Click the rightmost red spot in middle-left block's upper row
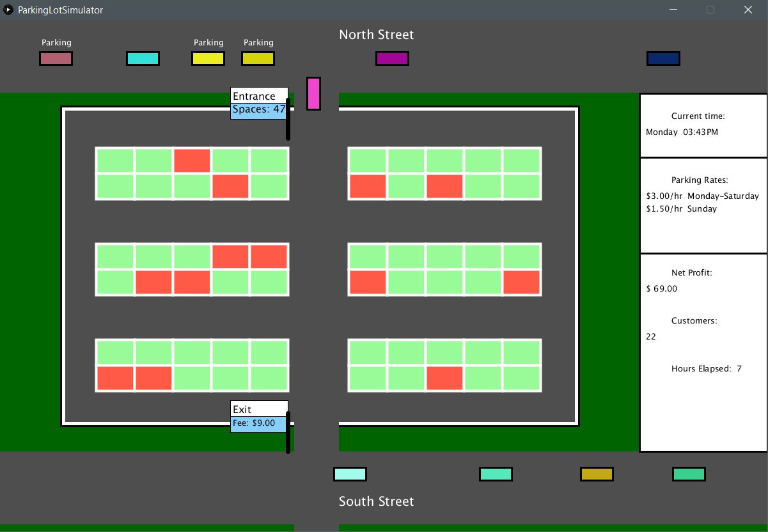This screenshot has height=532, width=768. (x=269, y=256)
